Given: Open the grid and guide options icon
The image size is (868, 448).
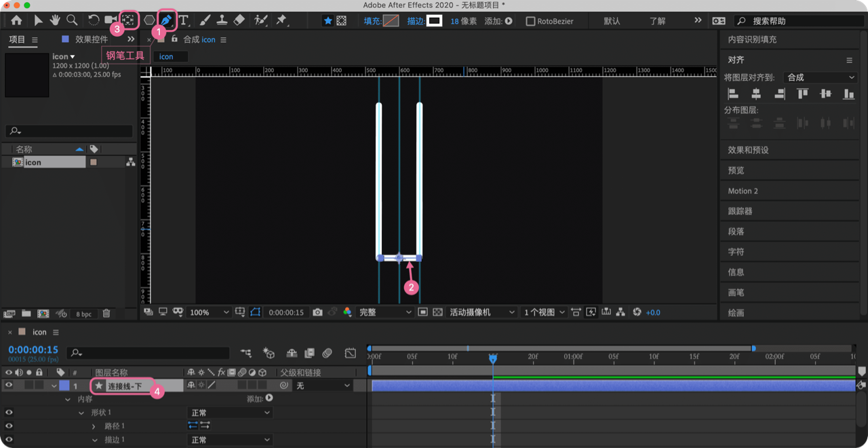Looking at the screenshot, I should (240, 312).
